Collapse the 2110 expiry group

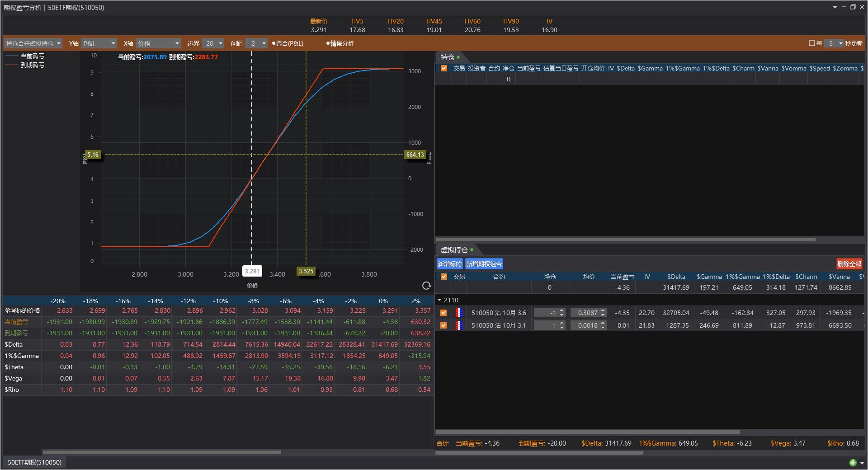coord(439,300)
